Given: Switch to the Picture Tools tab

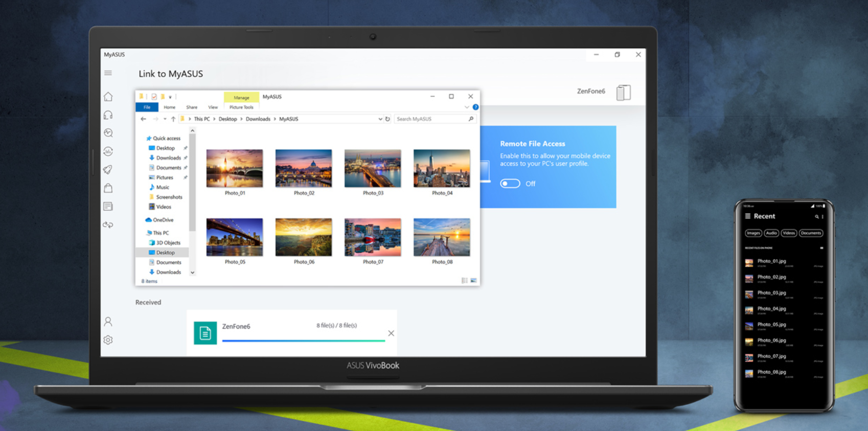Looking at the screenshot, I should [241, 107].
